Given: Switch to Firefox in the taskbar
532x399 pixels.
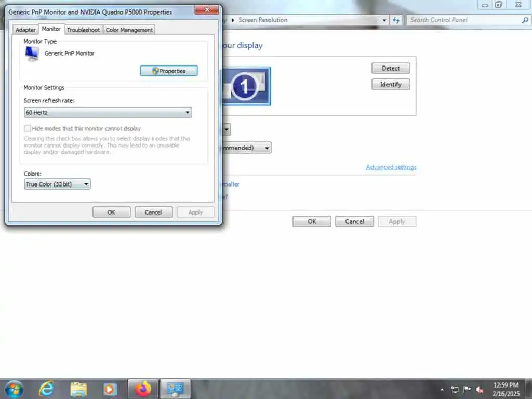Looking at the screenshot, I should tap(143, 389).
